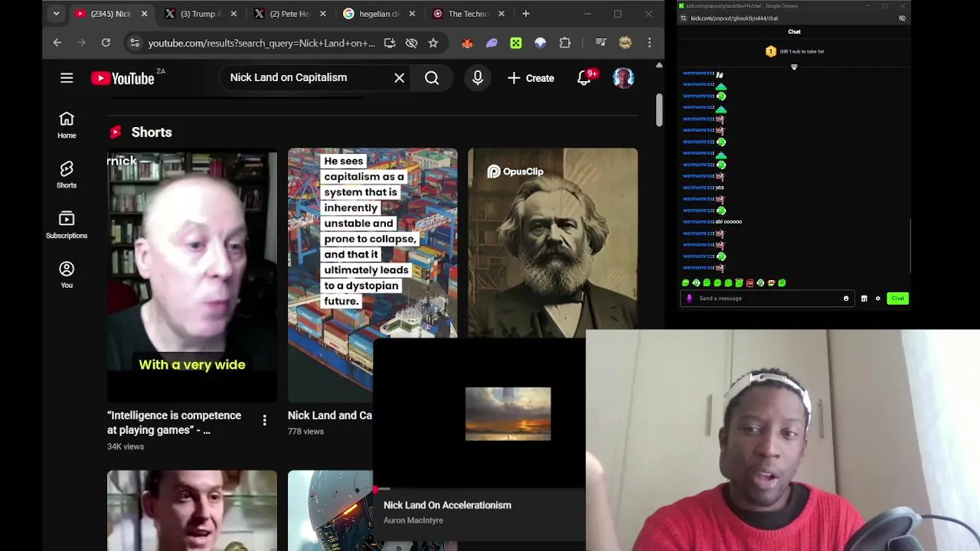The image size is (980, 551).
Task: Switch to the '(2345) Nick' YouTube tab
Action: (x=111, y=14)
